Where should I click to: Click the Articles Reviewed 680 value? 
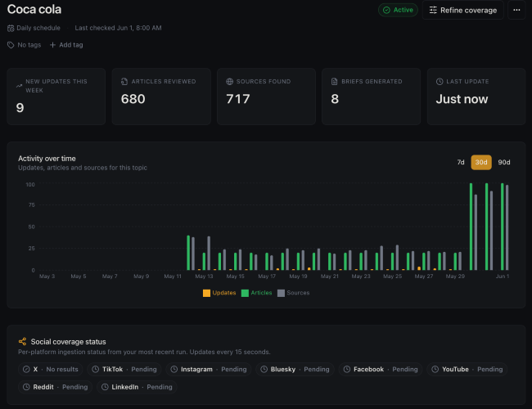click(x=133, y=99)
